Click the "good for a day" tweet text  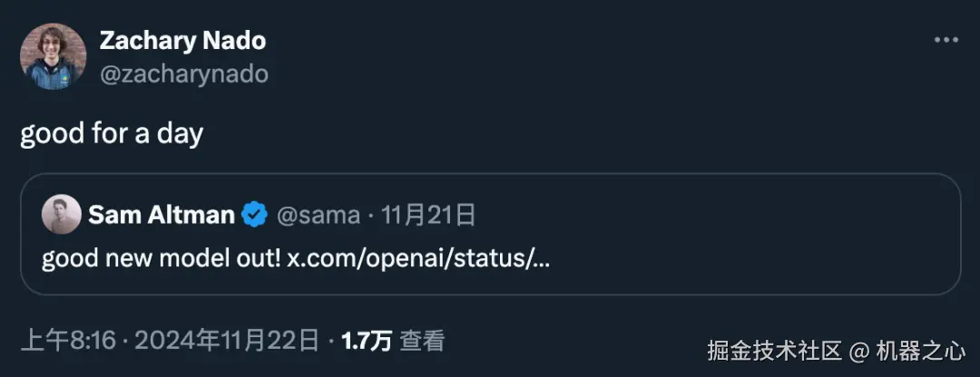tap(112, 133)
